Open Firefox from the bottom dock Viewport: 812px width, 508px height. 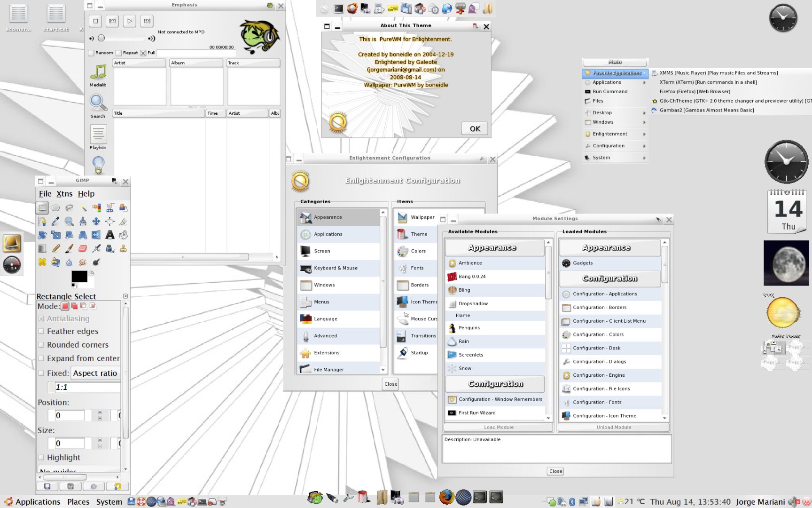(x=446, y=497)
